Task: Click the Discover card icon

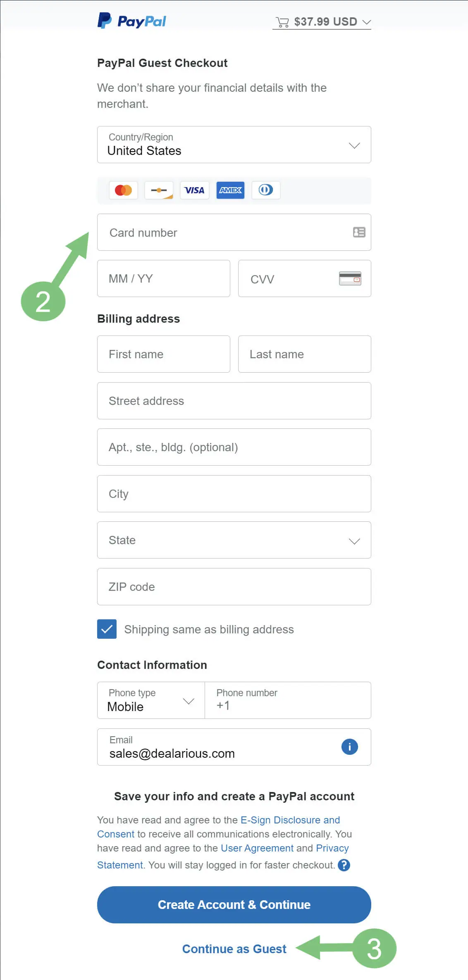Action: pyautogui.click(x=159, y=190)
